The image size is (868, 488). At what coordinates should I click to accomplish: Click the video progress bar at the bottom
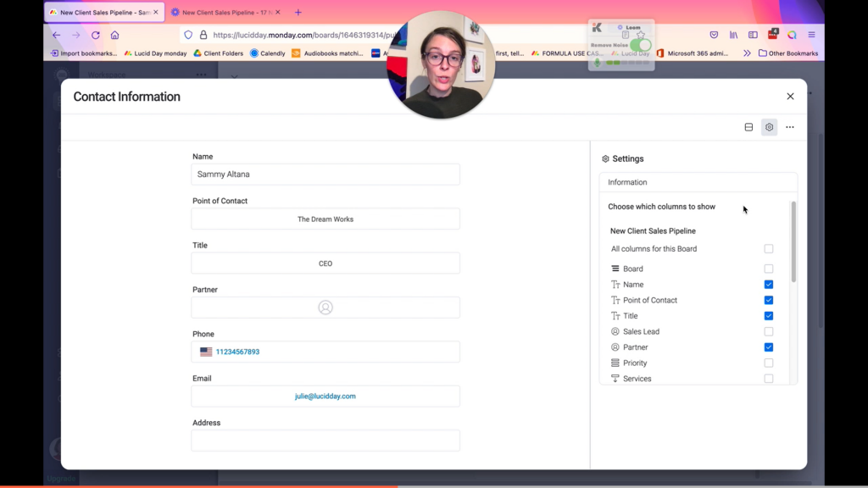(434, 486)
